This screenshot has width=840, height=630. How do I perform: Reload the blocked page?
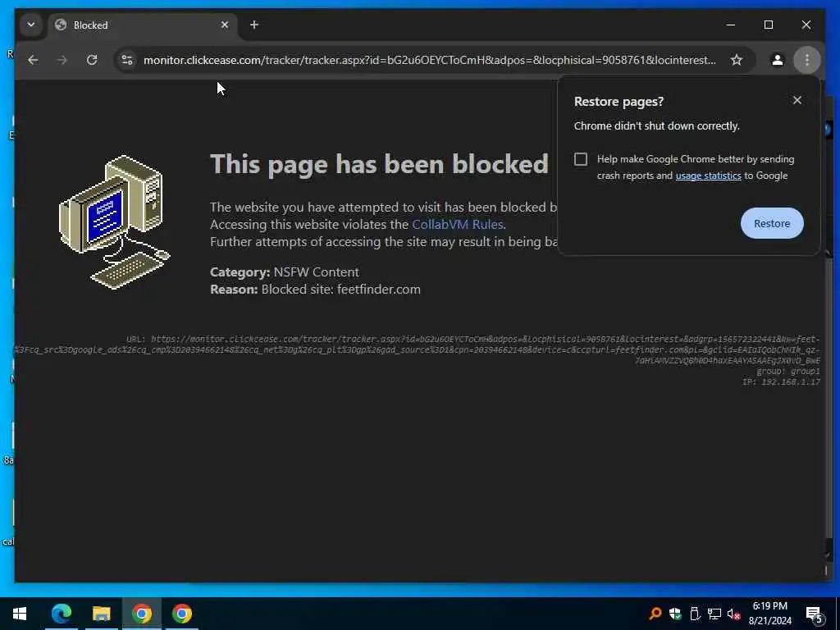click(92, 60)
